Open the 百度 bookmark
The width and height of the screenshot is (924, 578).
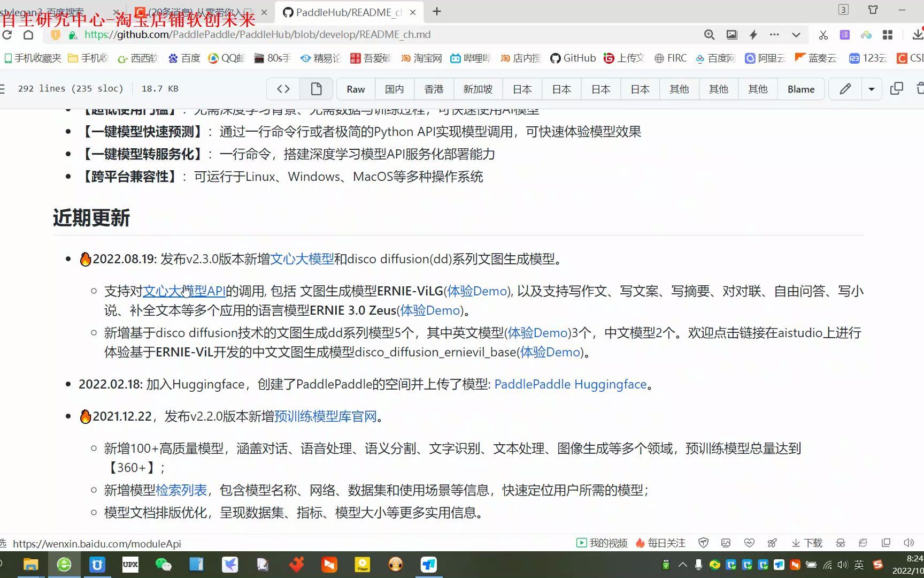coord(184,58)
